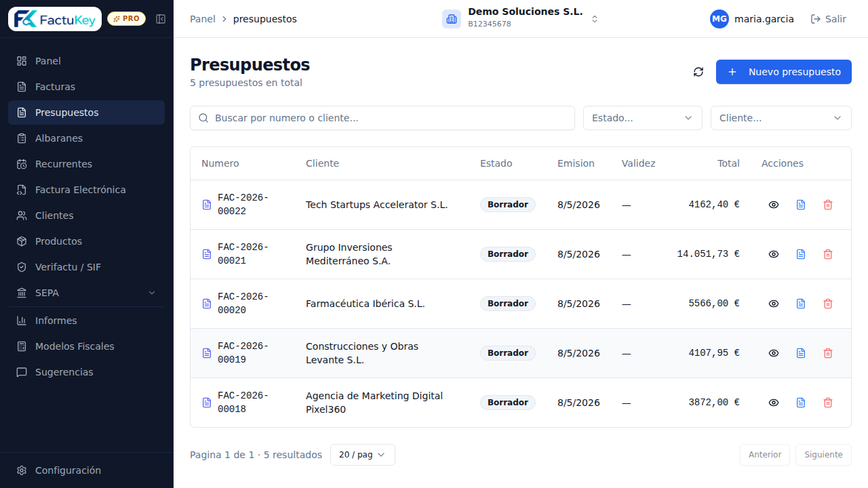Open Verifactu / SIF in the sidebar
Viewport: 868px width, 488px height.
(86, 267)
